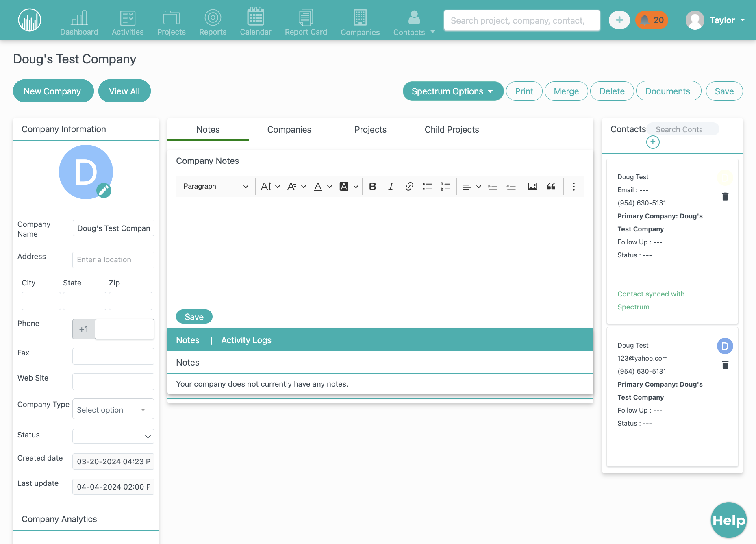Screen dimensions: 756x544
Task: Click the Merge button
Action: coord(566,91)
